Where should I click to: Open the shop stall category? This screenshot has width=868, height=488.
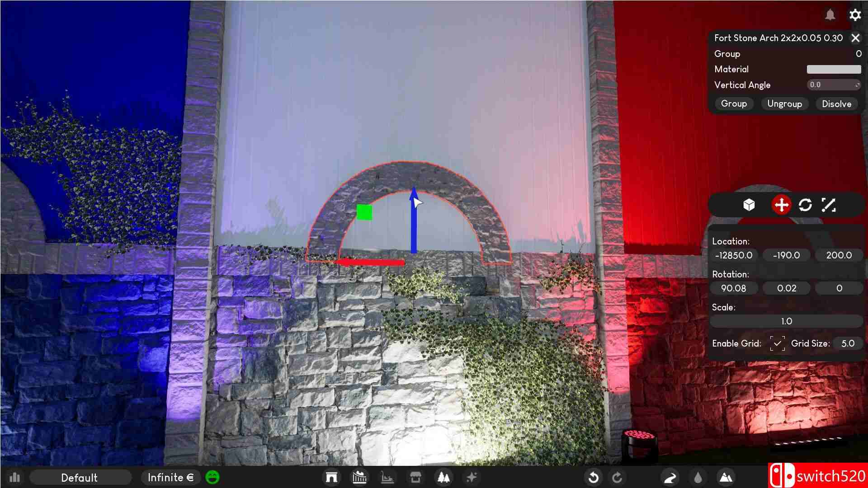pyautogui.click(x=415, y=477)
